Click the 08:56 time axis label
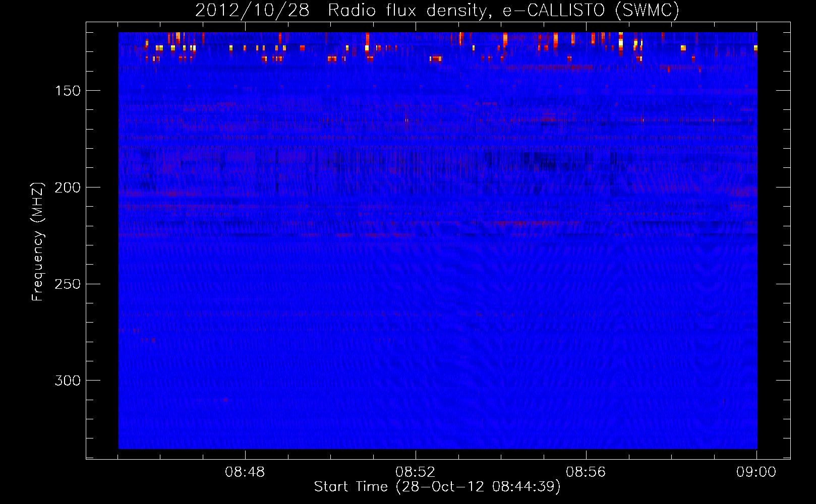The height and width of the screenshot is (504, 816). (x=586, y=472)
